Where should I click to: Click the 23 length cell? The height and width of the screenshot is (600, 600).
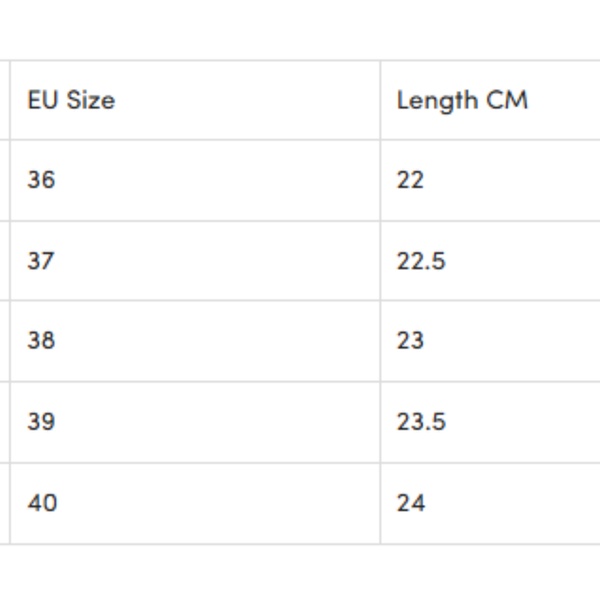(x=410, y=341)
